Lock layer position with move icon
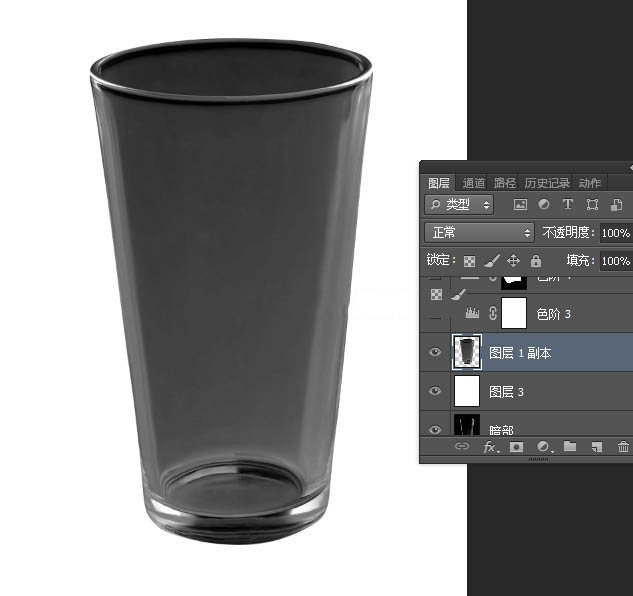633x596 pixels. [513, 261]
